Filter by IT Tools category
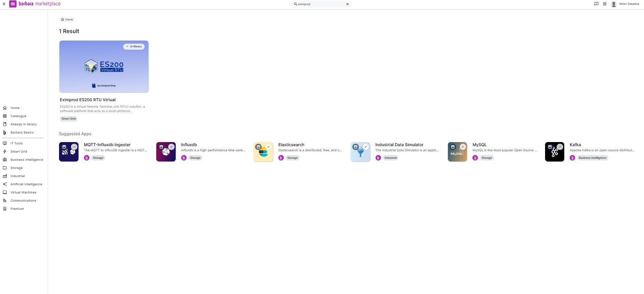644x294 pixels. click(16, 143)
